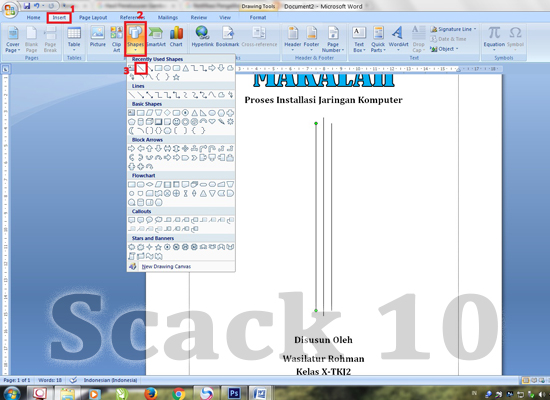Click the Drop Cap button
The width and height of the screenshot is (550, 400).
tap(418, 39)
